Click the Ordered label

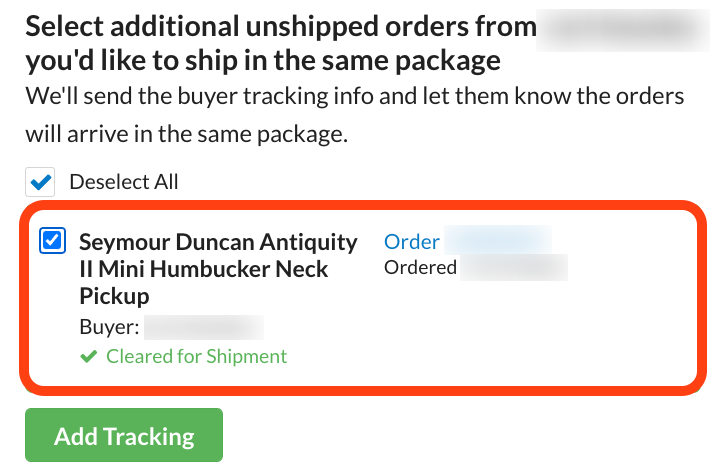click(420, 268)
